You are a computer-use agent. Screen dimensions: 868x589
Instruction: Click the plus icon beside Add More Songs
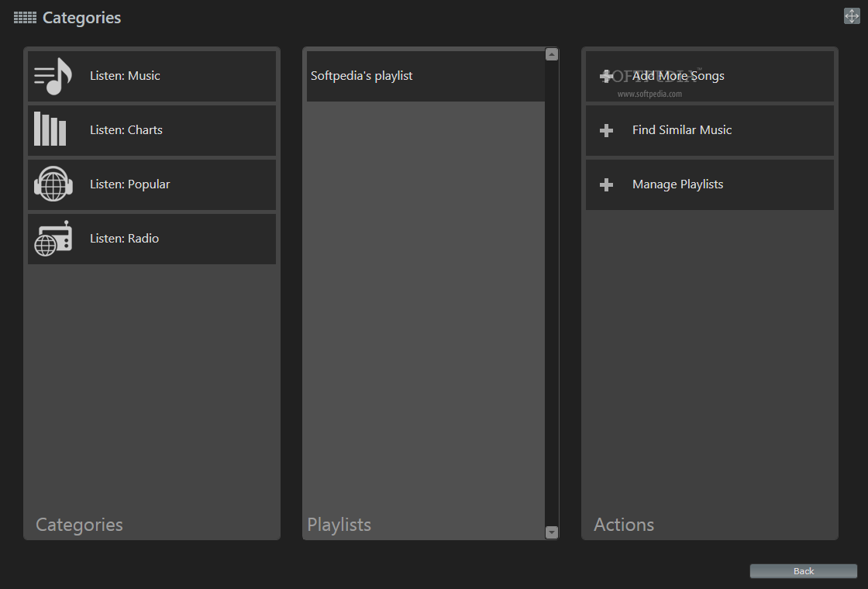[606, 77]
